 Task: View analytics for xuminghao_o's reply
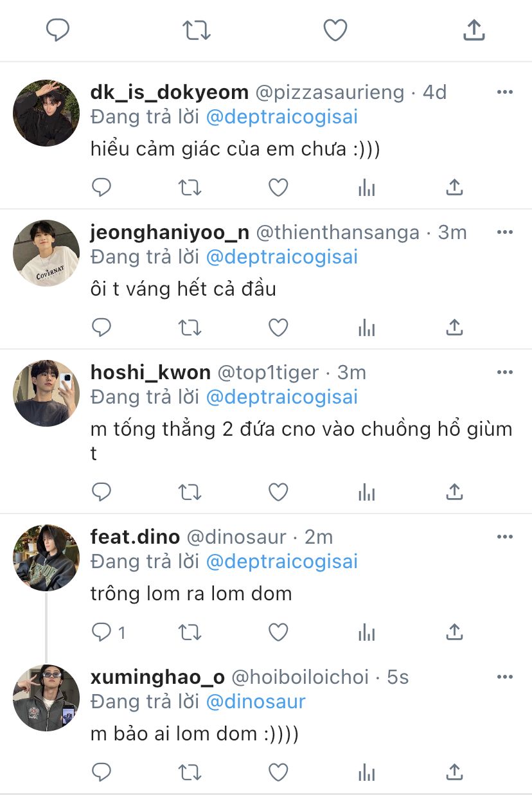point(366,771)
